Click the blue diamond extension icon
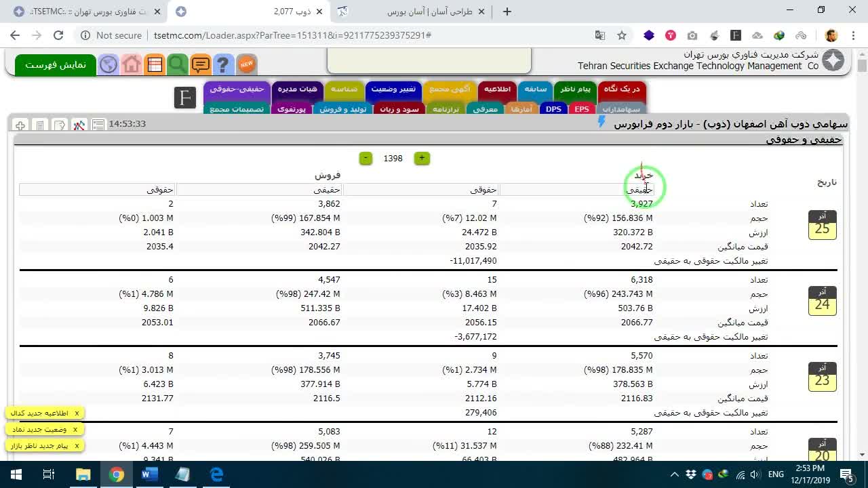The width and height of the screenshot is (868, 488). click(x=649, y=35)
